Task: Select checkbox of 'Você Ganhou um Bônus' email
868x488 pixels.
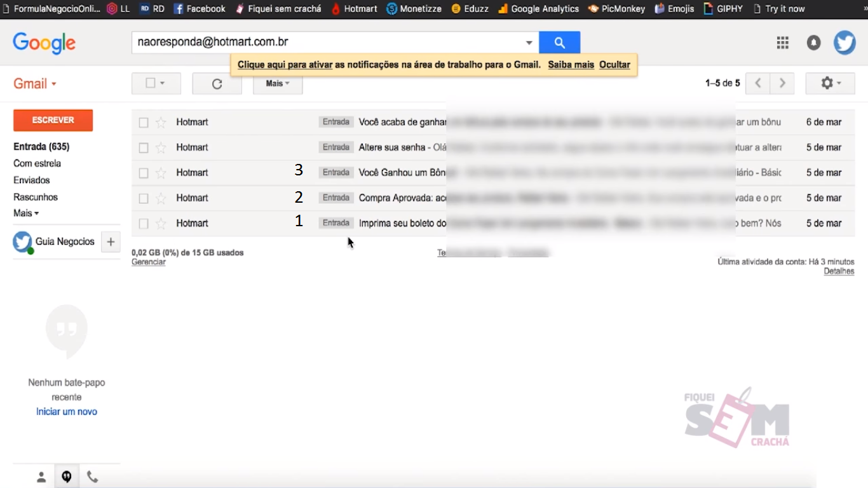Action: pyautogui.click(x=144, y=173)
